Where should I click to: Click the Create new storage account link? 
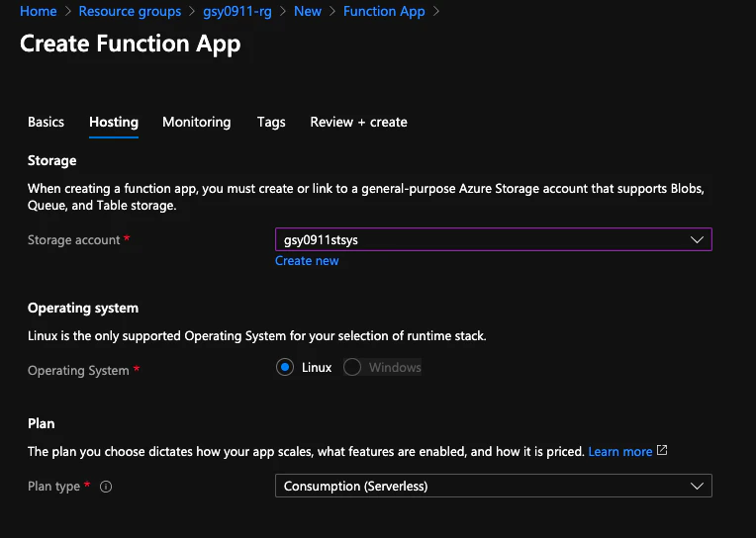[307, 261]
